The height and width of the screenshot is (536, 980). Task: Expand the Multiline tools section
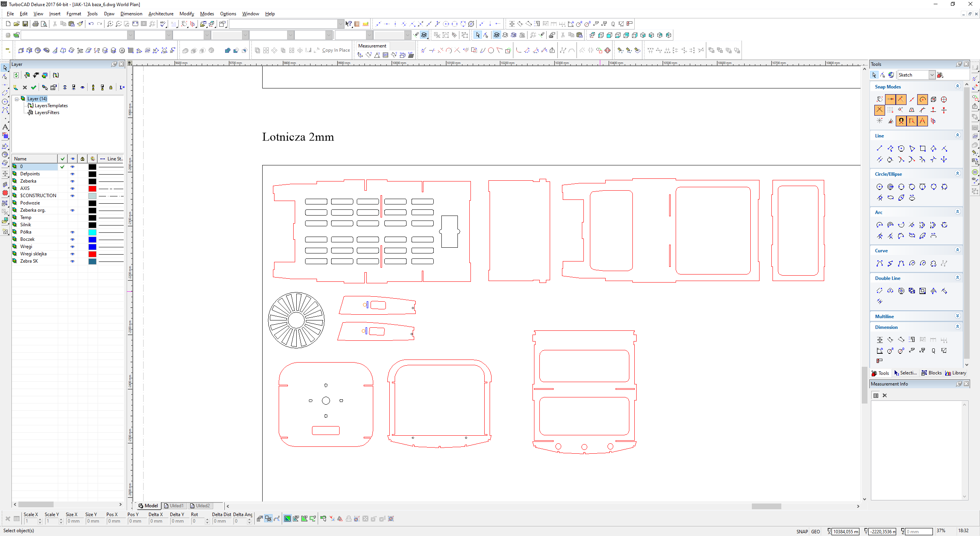click(x=957, y=316)
